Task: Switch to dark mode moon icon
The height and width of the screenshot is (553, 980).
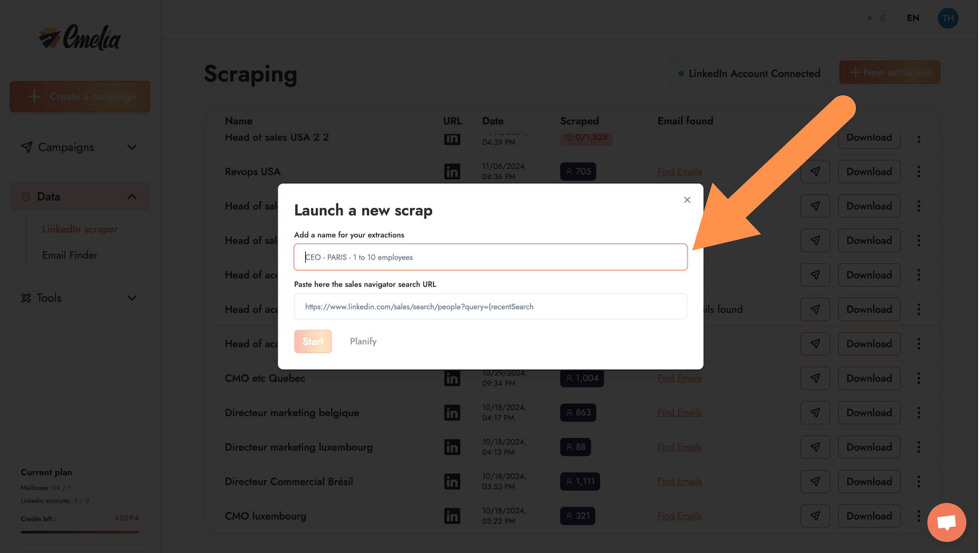Action: (x=883, y=18)
